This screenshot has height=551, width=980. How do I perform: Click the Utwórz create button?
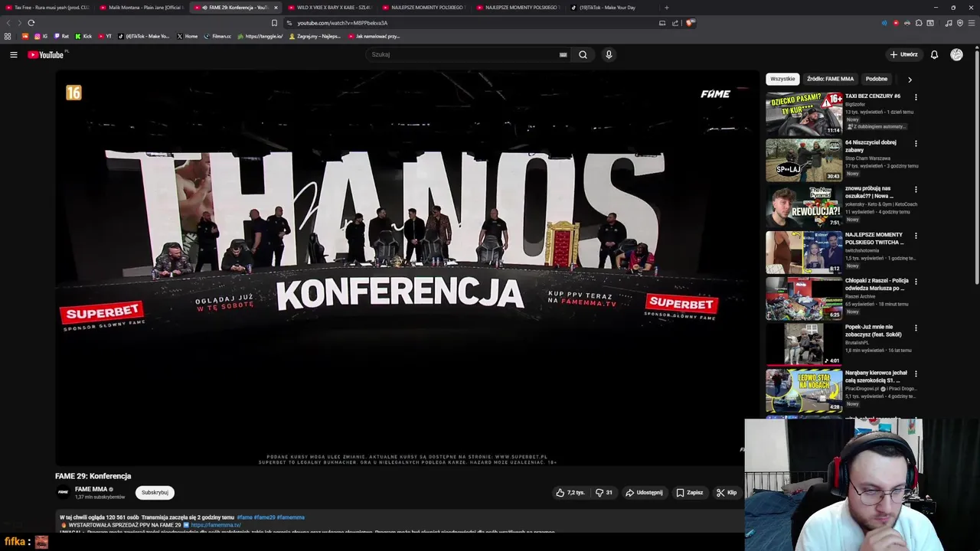pos(903,54)
